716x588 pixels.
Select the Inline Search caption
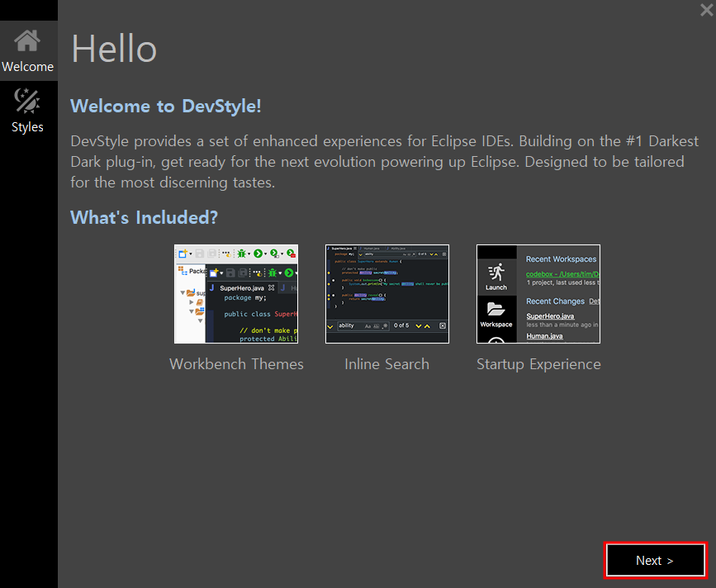(x=386, y=364)
